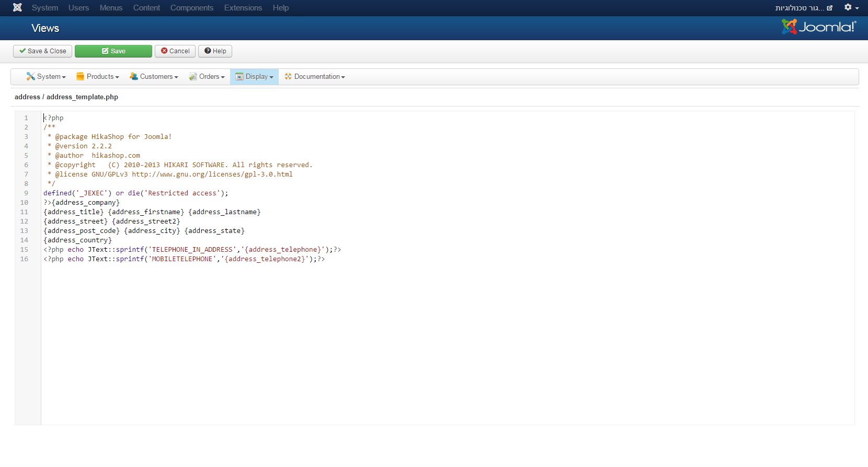
Task: Click the @copyright HIKARI SOFTWARE line
Action: (x=180, y=165)
